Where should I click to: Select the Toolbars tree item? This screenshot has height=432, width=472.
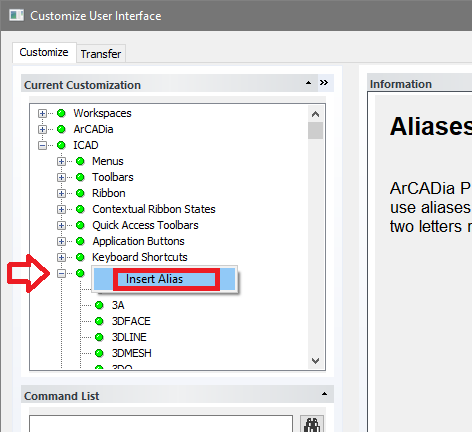[x=113, y=177]
